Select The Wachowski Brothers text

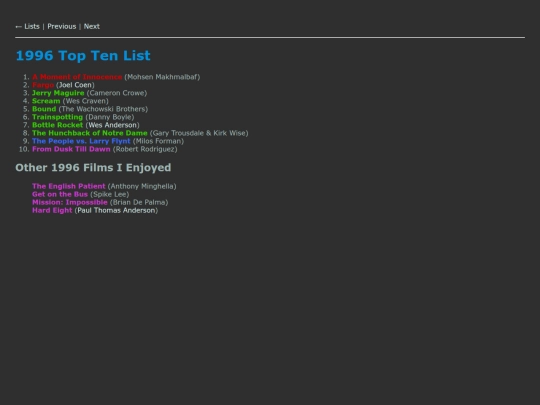click(103, 109)
